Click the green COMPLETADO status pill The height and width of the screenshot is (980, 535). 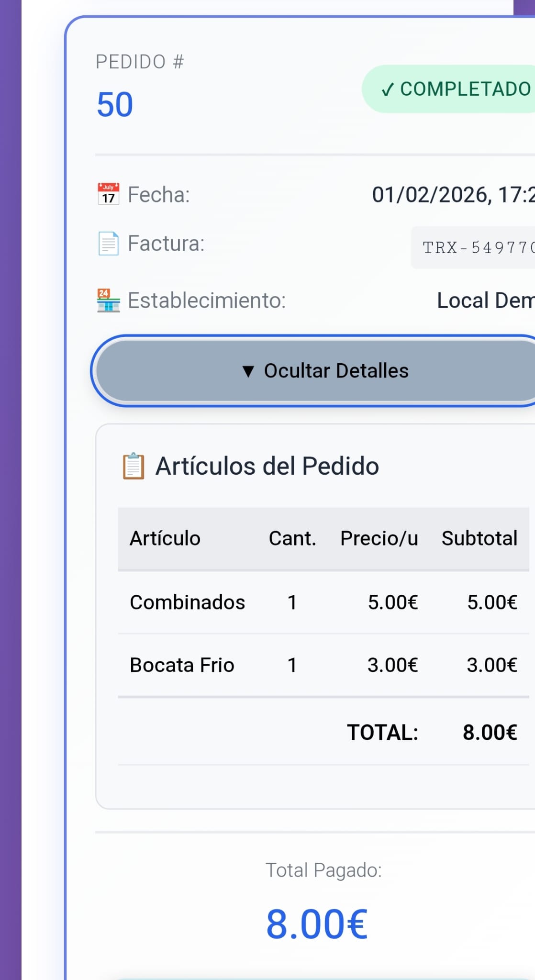coord(450,89)
